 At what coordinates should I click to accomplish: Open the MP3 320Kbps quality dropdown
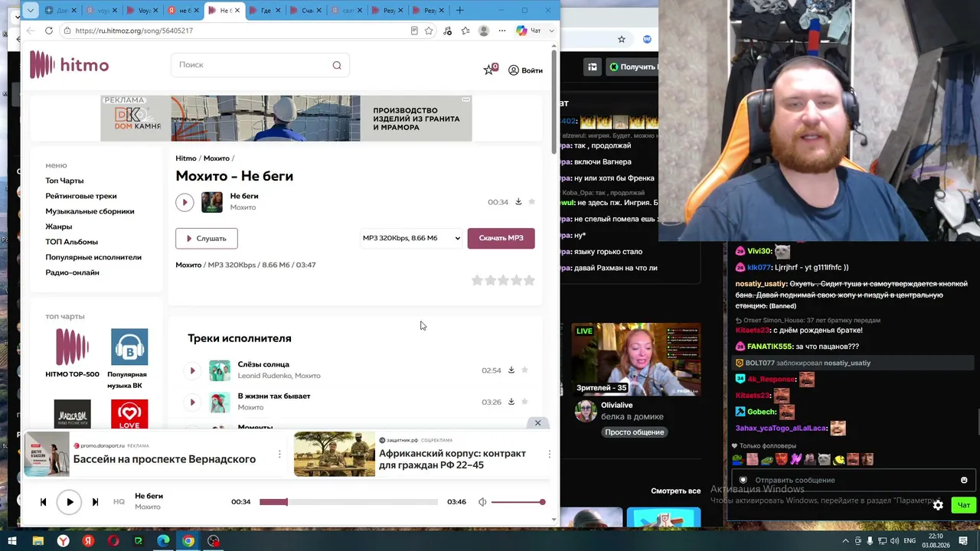pyautogui.click(x=412, y=238)
